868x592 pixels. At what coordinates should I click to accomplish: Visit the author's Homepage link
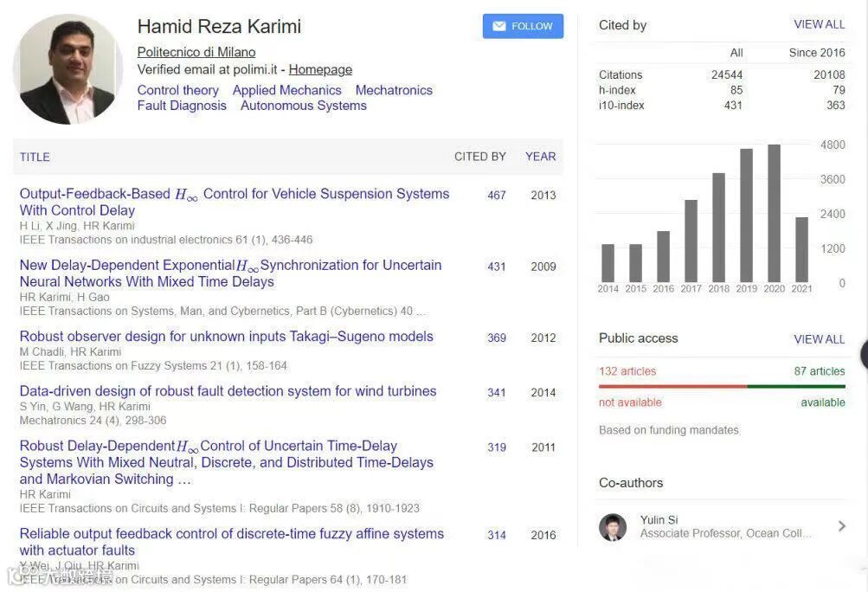[x=320, y=69]
